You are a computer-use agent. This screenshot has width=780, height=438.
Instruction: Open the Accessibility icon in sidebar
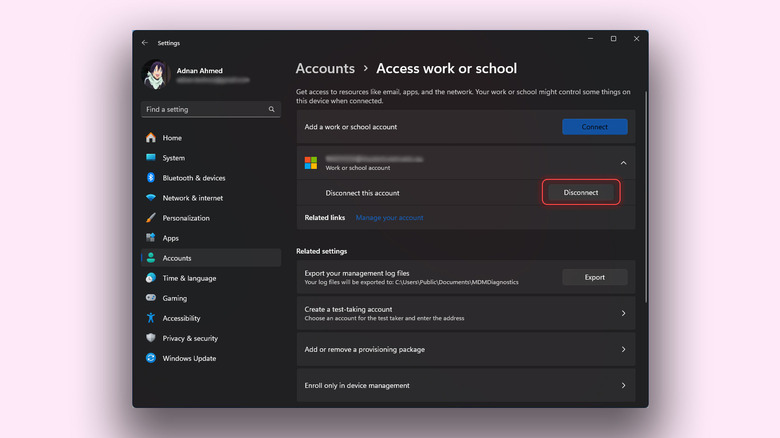click(x=151, y=318)
